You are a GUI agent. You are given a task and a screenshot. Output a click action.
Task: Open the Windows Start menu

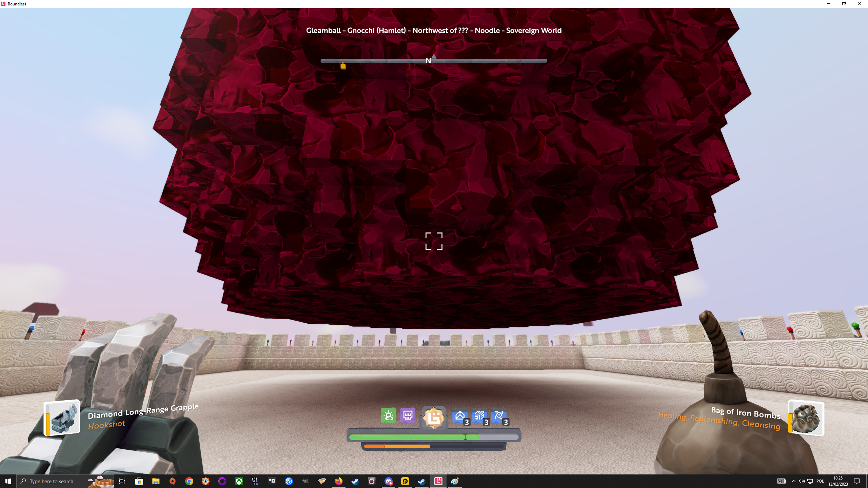click(8, 481)
